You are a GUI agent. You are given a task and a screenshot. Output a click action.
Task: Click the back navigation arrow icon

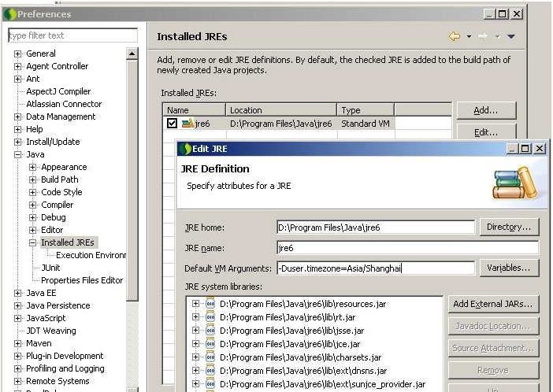(x=455, y=36)
